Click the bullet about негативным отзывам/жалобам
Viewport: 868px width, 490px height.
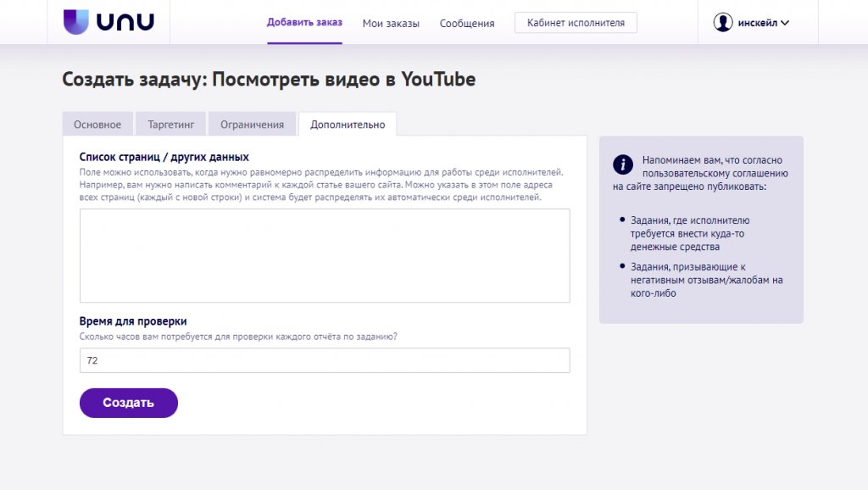[706, 280]
